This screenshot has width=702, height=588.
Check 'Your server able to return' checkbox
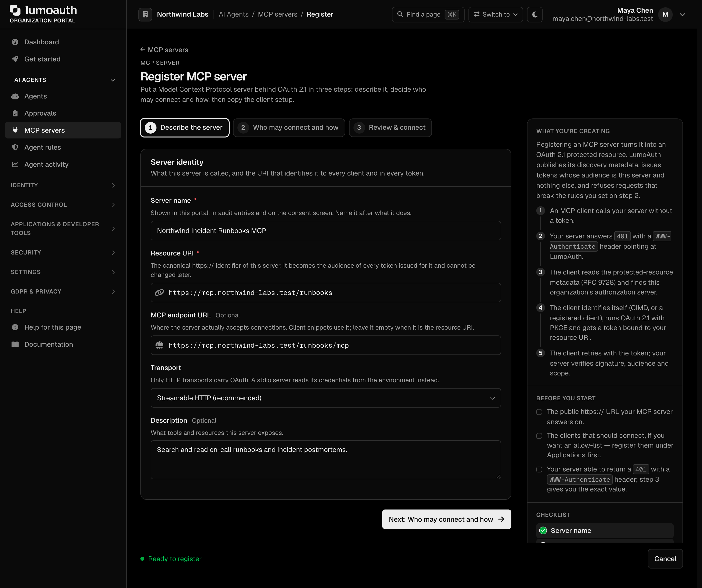[x=539, y=469]
